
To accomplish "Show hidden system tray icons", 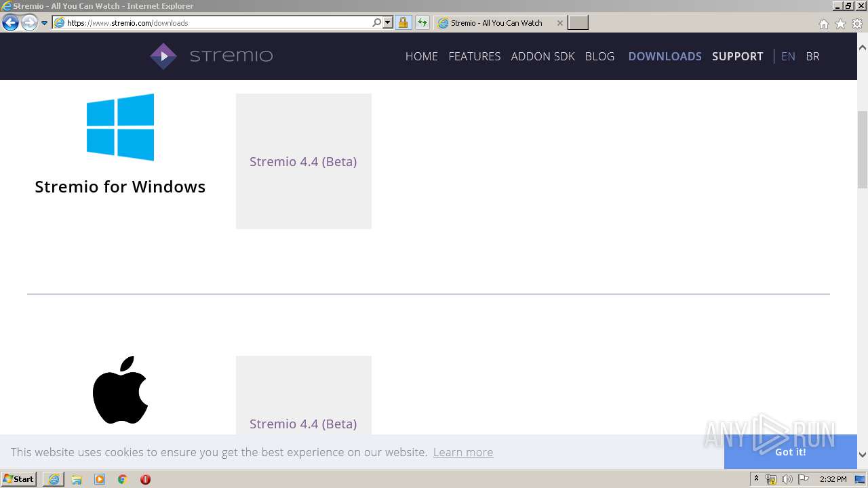I will (756, 479).
